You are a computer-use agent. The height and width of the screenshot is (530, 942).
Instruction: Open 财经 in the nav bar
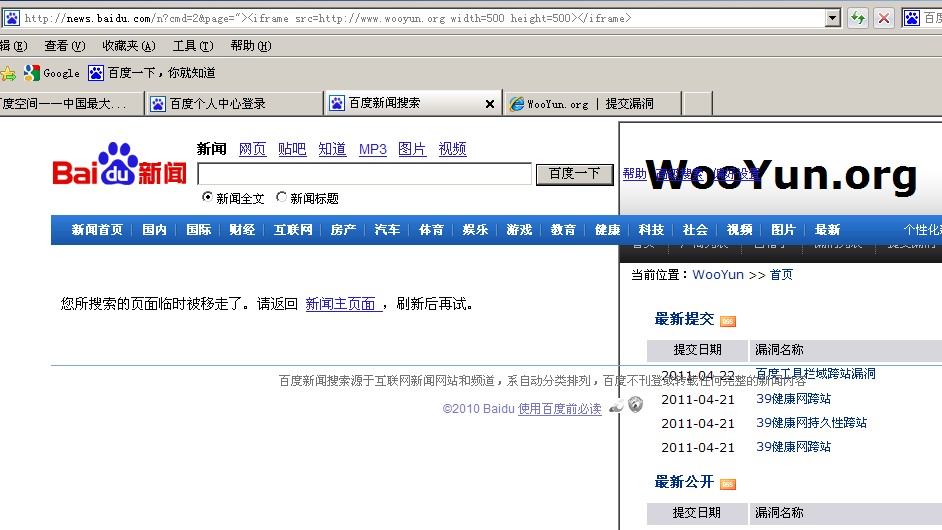[242, 230]
